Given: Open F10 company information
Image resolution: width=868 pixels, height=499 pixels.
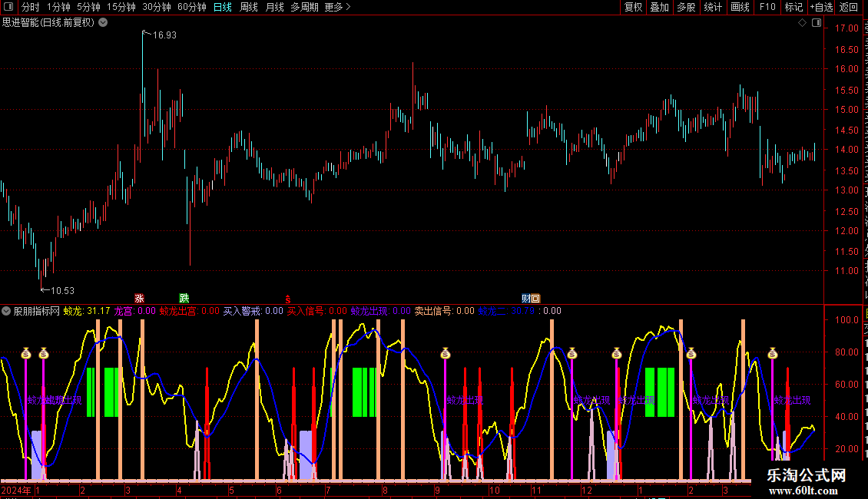Looking at the screenshot, I should coord(767,7).
